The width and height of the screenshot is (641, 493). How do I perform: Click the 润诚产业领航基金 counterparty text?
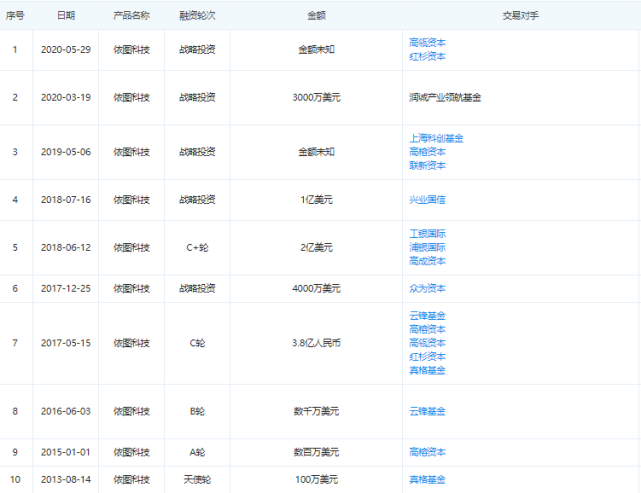click(x=445, y=97)
